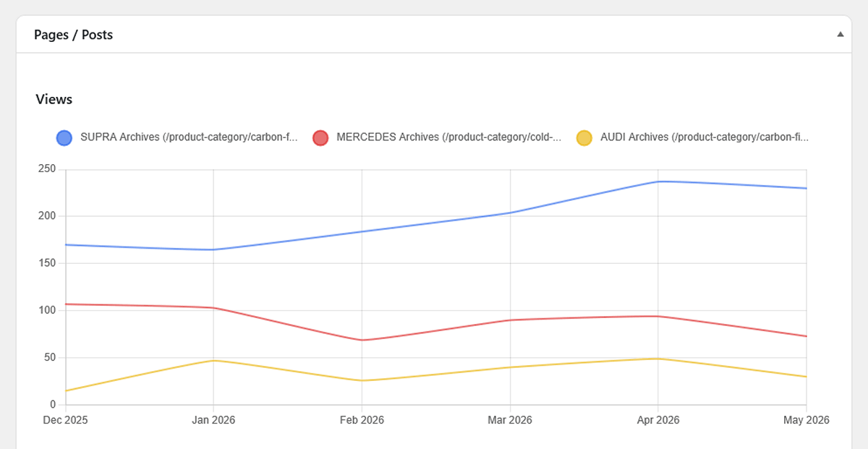The width and height of the screenshot is (868, 449).
Task: Click the Feb 2026 axis label
Action: 362,420
